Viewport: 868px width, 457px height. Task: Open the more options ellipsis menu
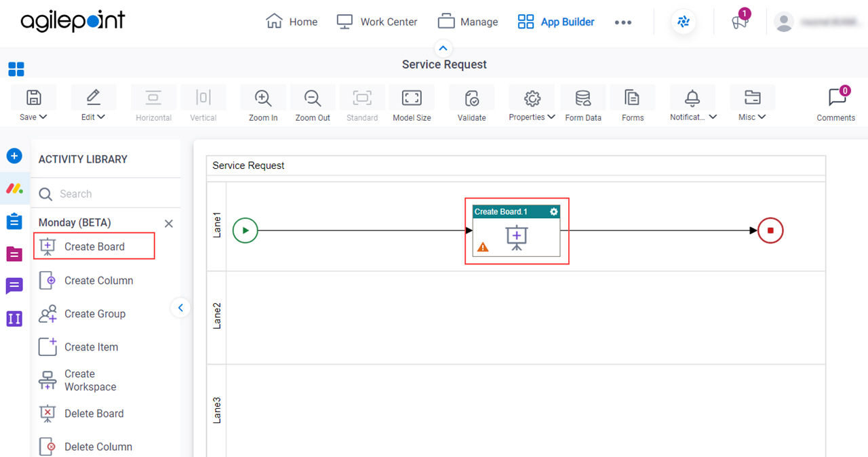[623, 22]
